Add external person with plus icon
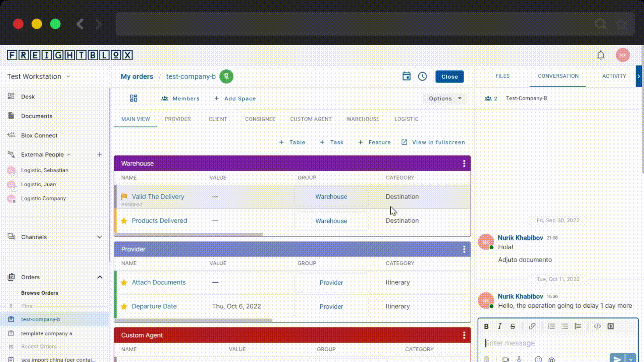Viewport: 644px width, 362px height. [x=100, y=155]
